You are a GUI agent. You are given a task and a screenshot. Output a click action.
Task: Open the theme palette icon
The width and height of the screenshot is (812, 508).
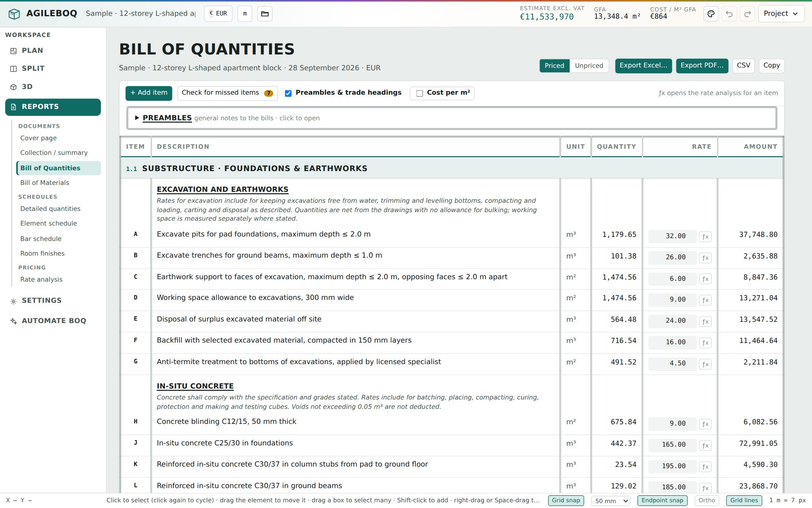[711, 14]
